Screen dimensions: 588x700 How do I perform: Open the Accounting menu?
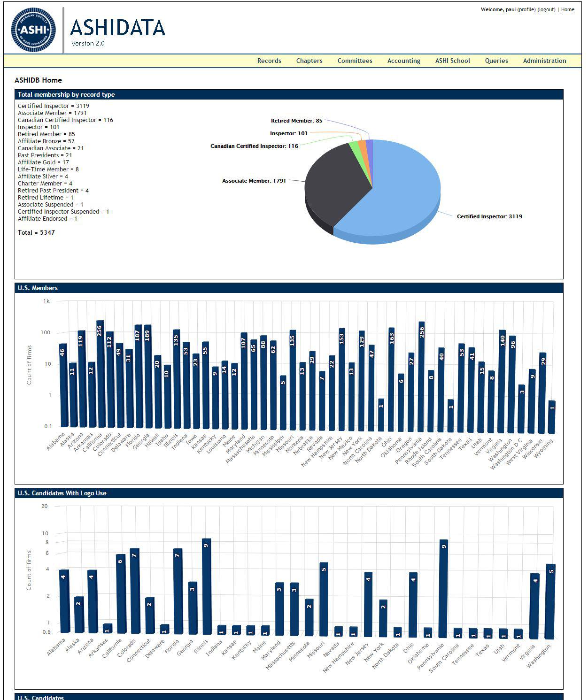pyautogui.click(x=403, y=61)
